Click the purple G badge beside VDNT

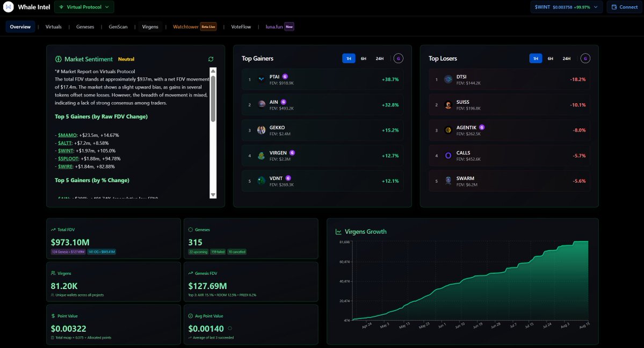(x=288, y=178)
